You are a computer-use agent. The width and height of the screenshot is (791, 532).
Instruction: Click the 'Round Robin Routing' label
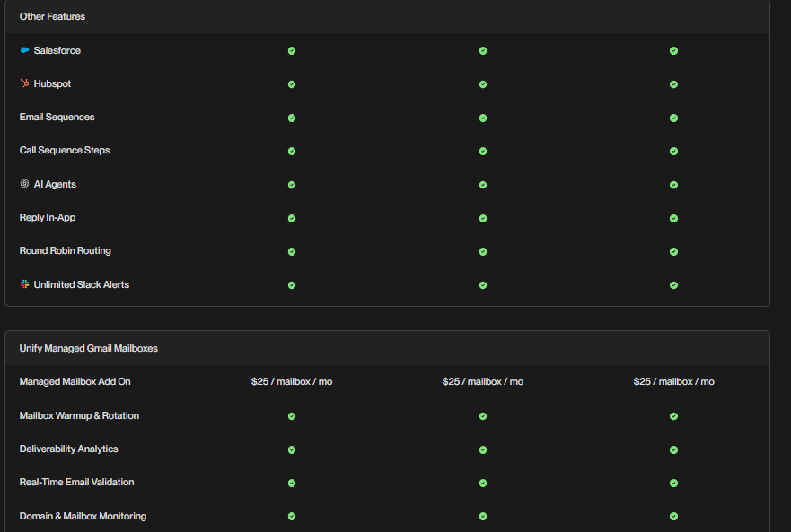65,250
